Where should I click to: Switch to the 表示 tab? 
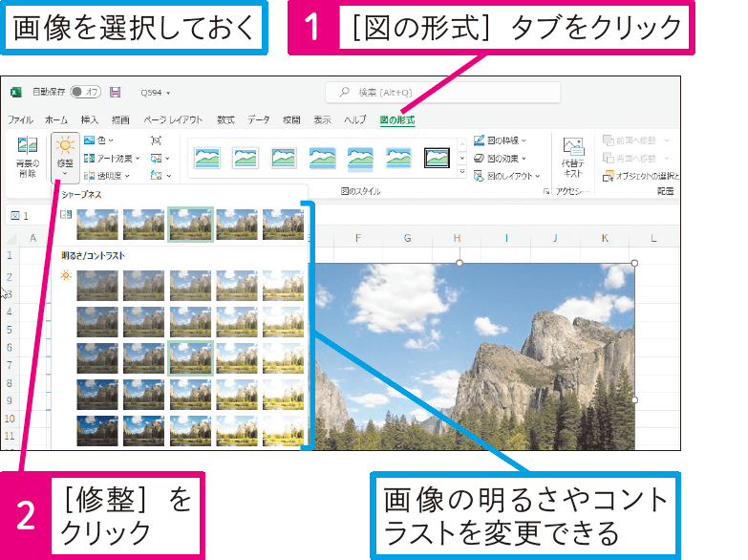point(322,119)
